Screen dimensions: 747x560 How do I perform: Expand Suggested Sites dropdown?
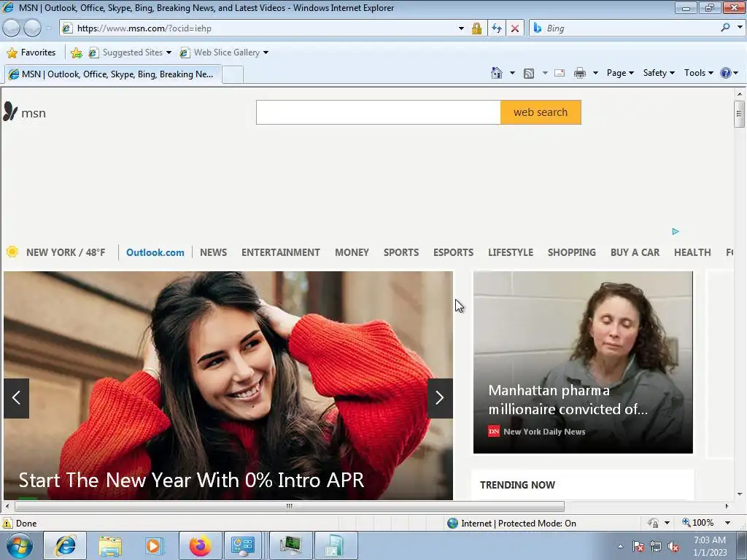pyautogui.click(x=169, y=52)
